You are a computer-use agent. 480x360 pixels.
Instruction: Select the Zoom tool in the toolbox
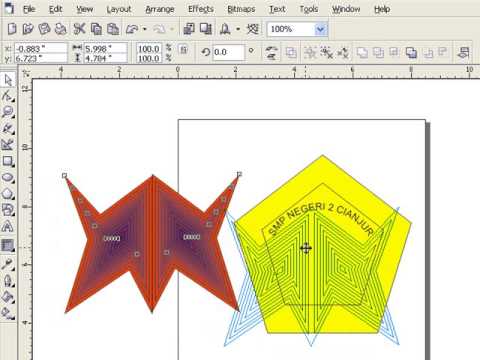(x=8, y=112)
